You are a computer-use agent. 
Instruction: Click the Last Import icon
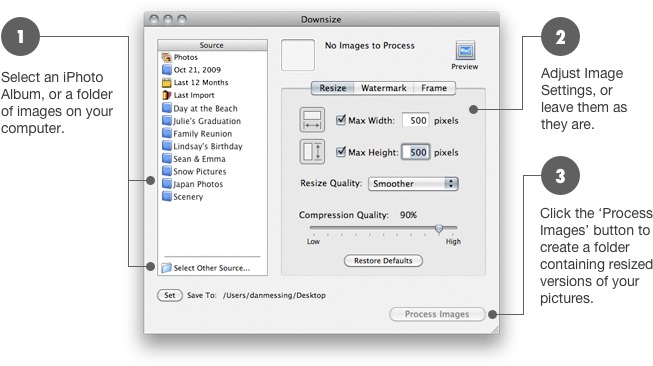pyautogui.click(x=167, y=95)
